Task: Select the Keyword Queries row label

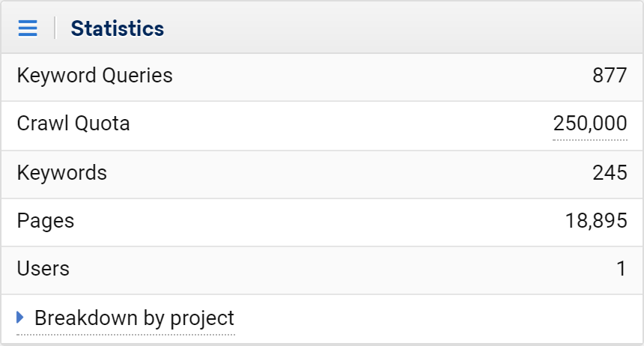Action: pyautogui.click(x=95, y=76)
